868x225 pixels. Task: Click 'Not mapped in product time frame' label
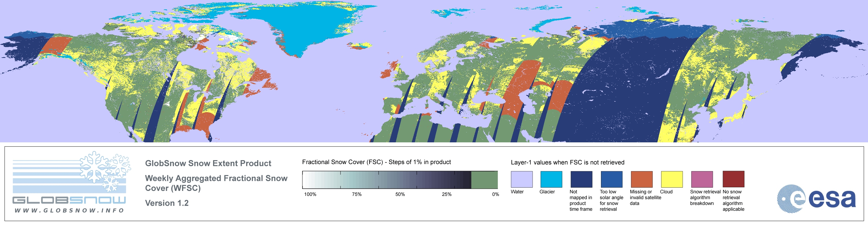tap(581, 200)
